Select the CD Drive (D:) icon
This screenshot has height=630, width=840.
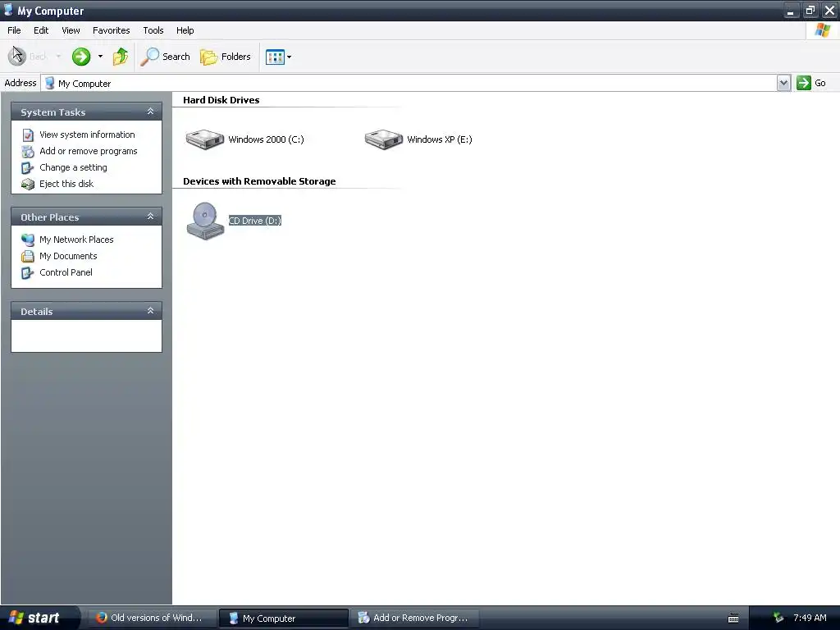click(205, 220)
